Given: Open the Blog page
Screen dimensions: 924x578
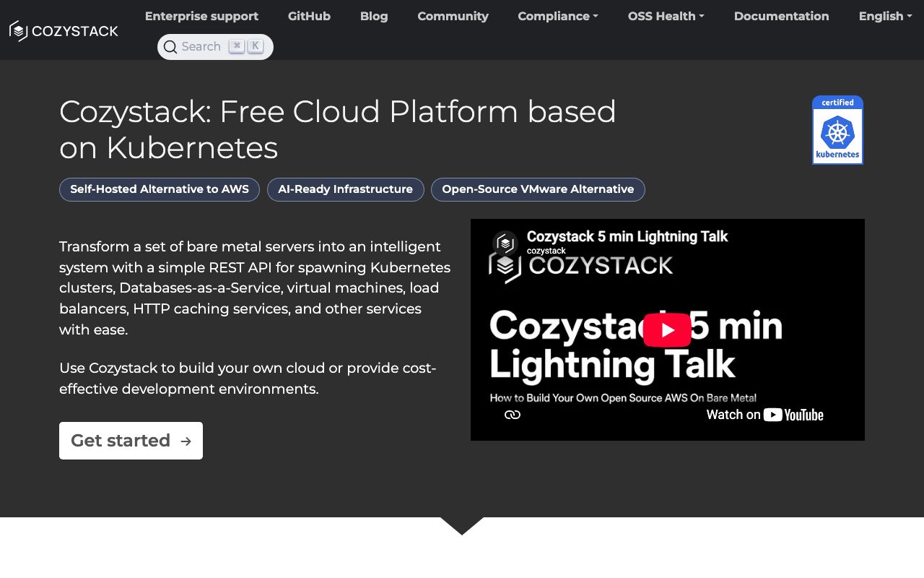Looking at the screenshot, I should (x=374, y=16).
